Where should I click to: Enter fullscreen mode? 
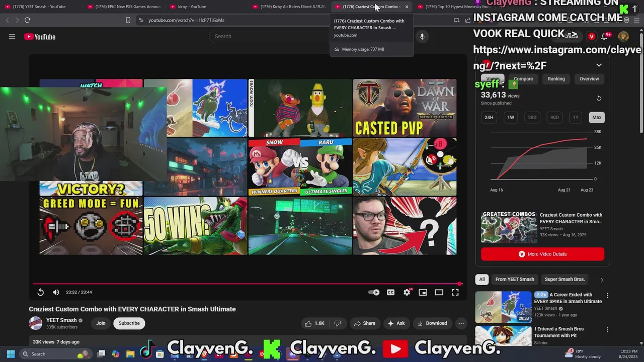tap(455, 292)
